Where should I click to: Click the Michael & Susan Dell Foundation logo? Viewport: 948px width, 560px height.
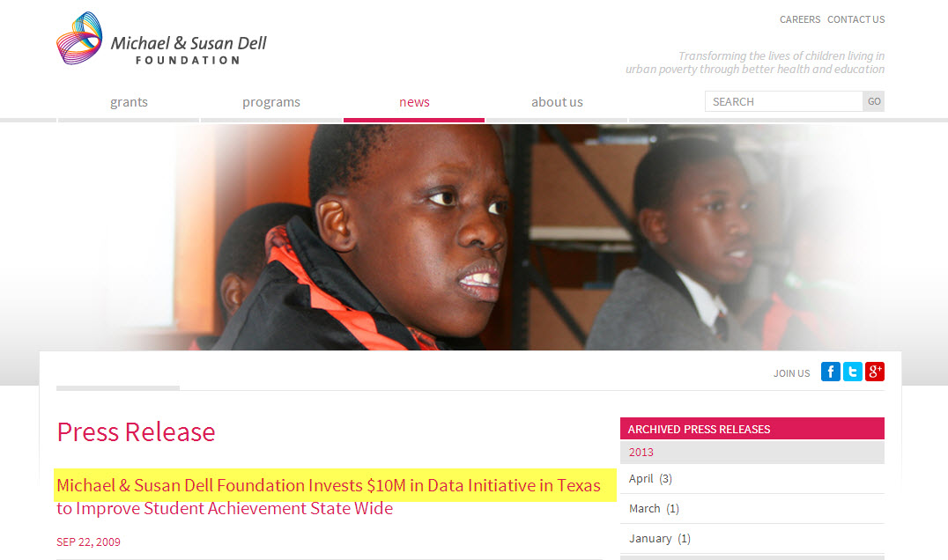coord(161,39)
